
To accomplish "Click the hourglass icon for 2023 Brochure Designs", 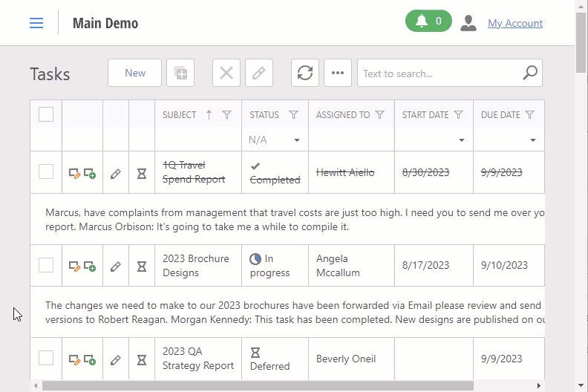I will [142, 267].
